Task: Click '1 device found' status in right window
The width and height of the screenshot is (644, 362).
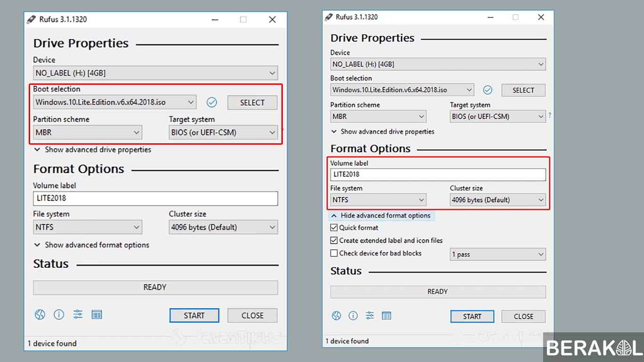Action: 347,341
